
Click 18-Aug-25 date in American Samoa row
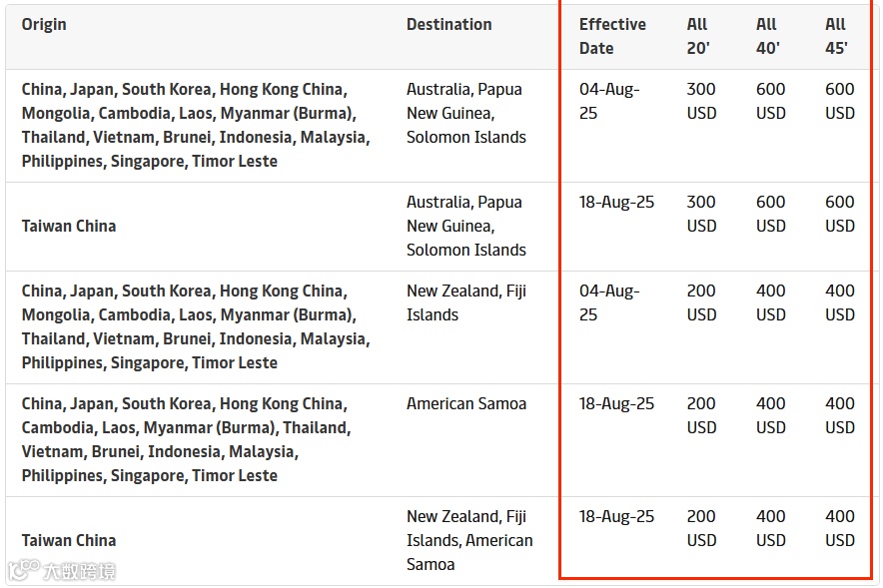(616, 404)
